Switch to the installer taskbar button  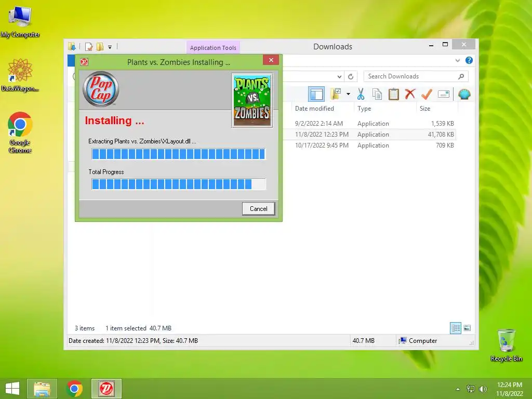106,389
